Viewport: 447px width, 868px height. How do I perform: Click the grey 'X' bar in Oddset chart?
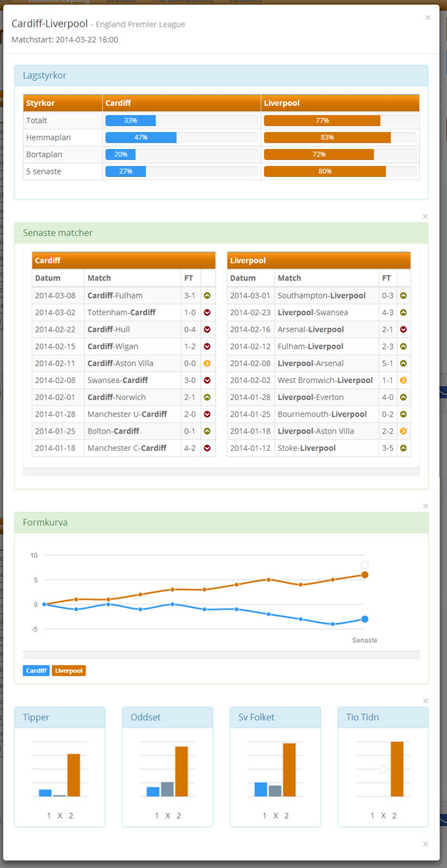click(167, 789)
